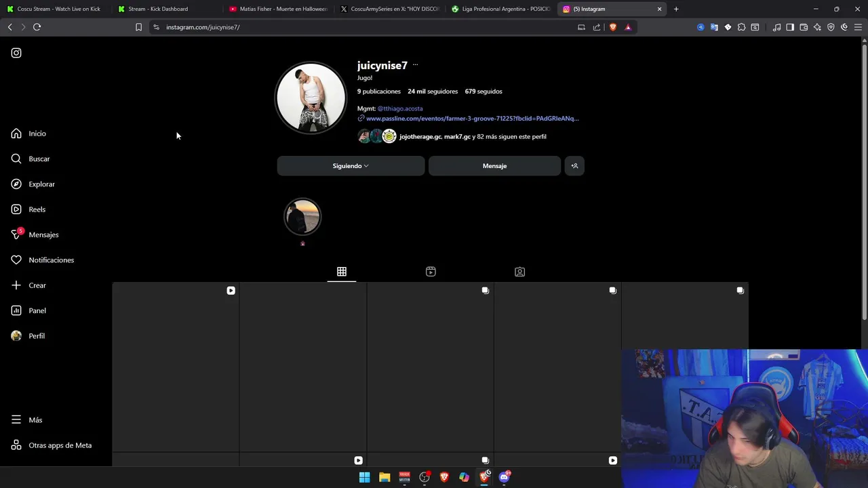
Task: Open the extensions puzzle icon
Action: click(741, 27)
